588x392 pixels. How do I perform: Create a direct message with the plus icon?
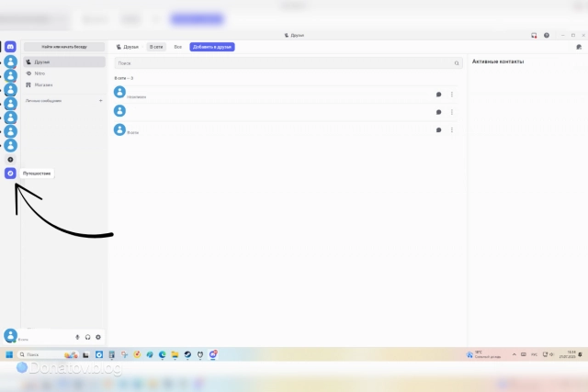(x=100, y=100)
